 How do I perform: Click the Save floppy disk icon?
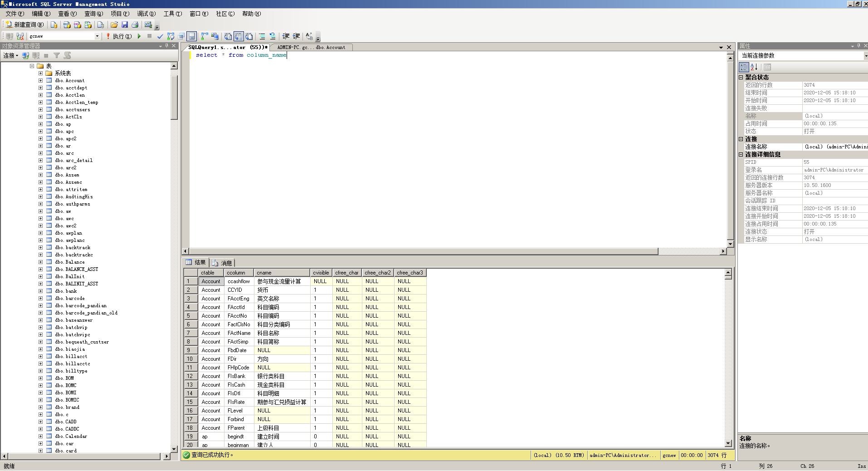click(125, 25)
